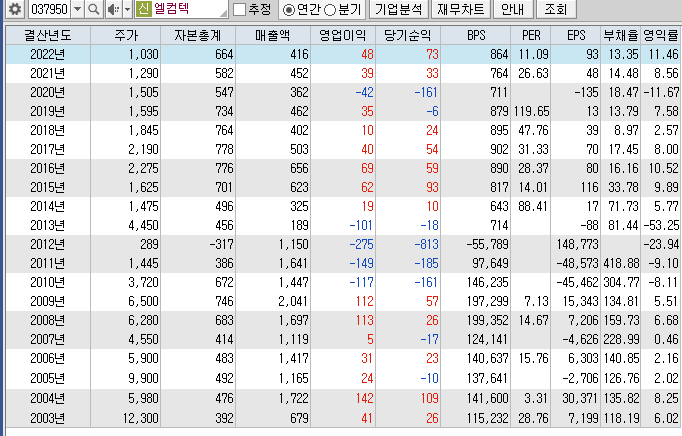This screenshot has height=436, width=682.
Task: Click BPS value -55,789 in 2012년 row
Action: click(487, 244)
